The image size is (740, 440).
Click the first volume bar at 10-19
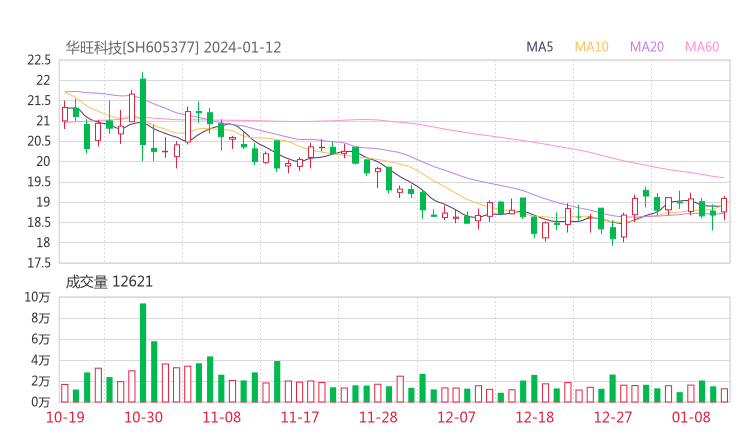(x=65, y=393)
